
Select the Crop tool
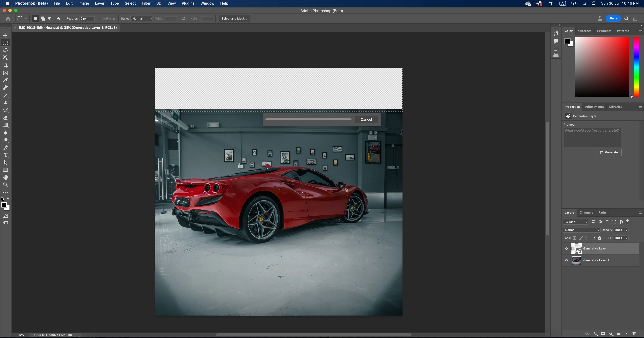point(5,65)
